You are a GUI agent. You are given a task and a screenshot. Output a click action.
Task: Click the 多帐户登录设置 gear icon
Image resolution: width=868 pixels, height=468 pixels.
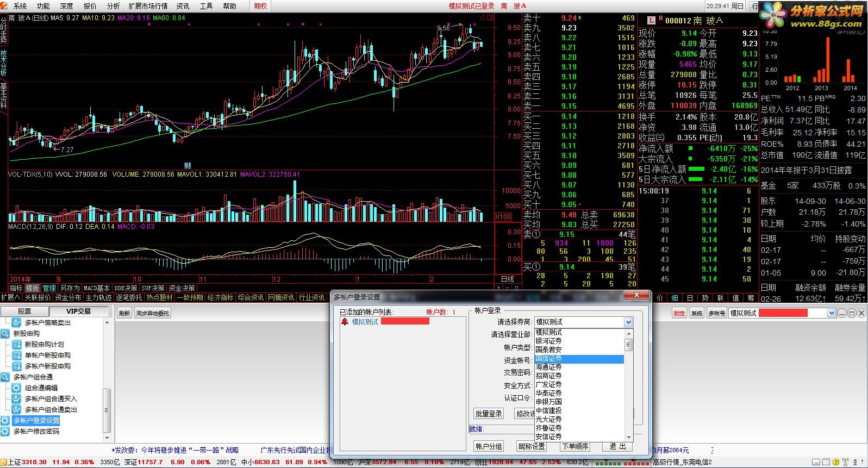point(5,420)
